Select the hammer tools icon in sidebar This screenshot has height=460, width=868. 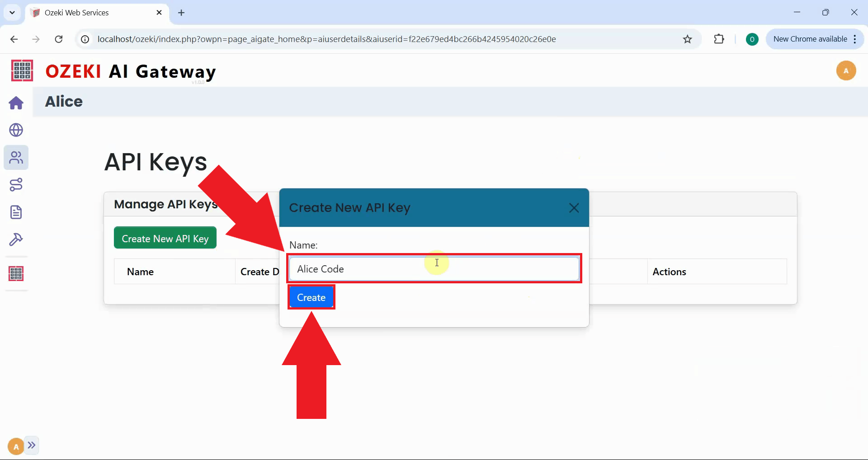16,239
